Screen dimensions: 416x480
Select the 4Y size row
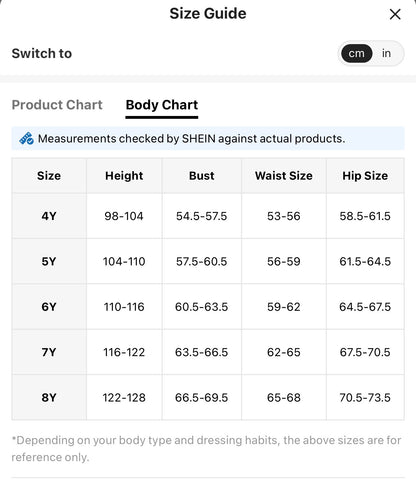tap(208, 216)
